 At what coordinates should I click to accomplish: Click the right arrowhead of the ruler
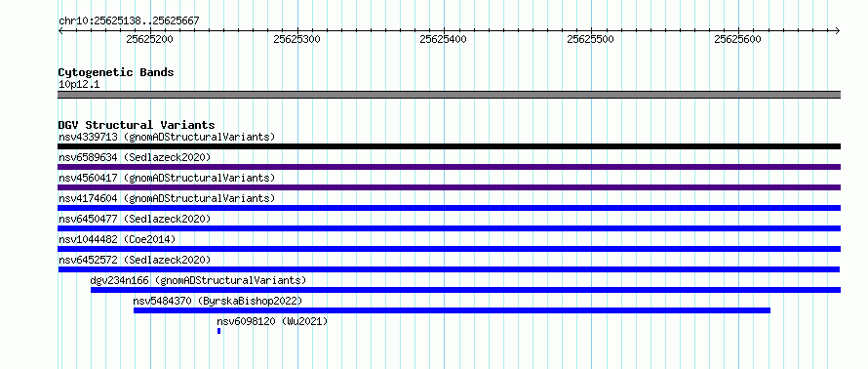[x=838, y=30]
